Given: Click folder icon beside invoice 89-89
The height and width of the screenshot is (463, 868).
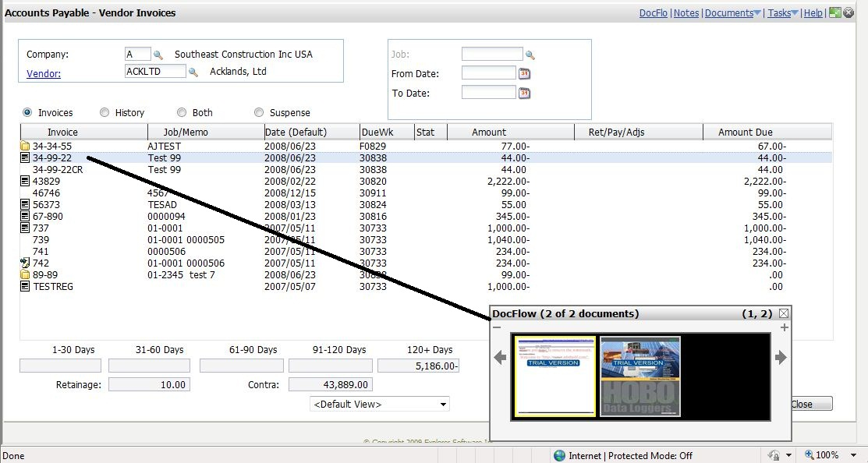Looking at the screenshot, I should click(x=25, y=274).
